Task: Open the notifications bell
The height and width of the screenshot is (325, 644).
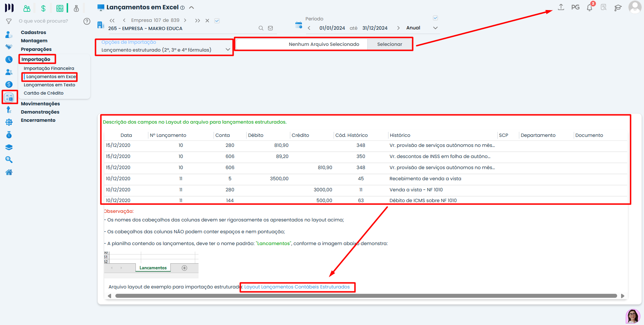Action: 590,8
